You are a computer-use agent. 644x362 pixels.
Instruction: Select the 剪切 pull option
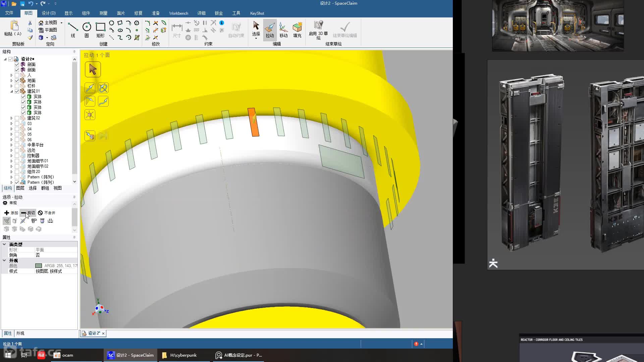tap(28, 213)
